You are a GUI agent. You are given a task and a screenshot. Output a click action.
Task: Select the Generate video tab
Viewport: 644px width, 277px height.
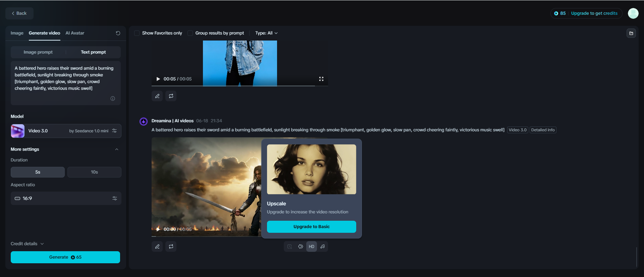[x=44, y=33]
